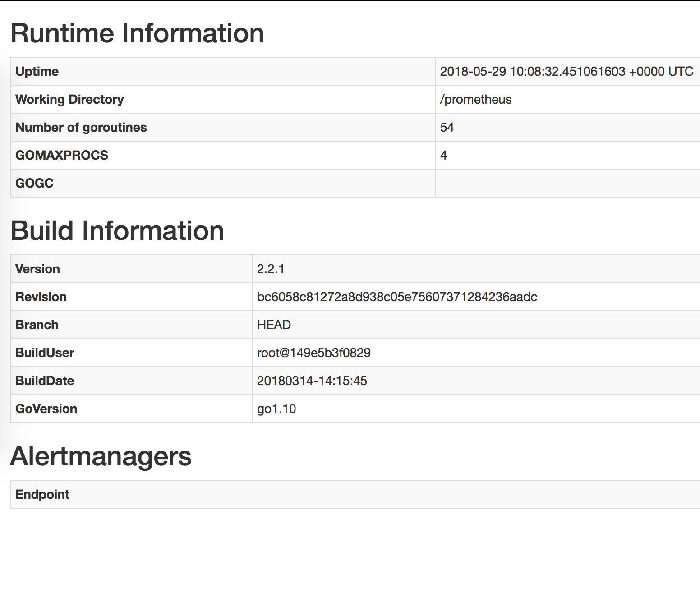This screenshot has height=607, width=700.
Task: Click the branch value HEAD
Action: 274,325
